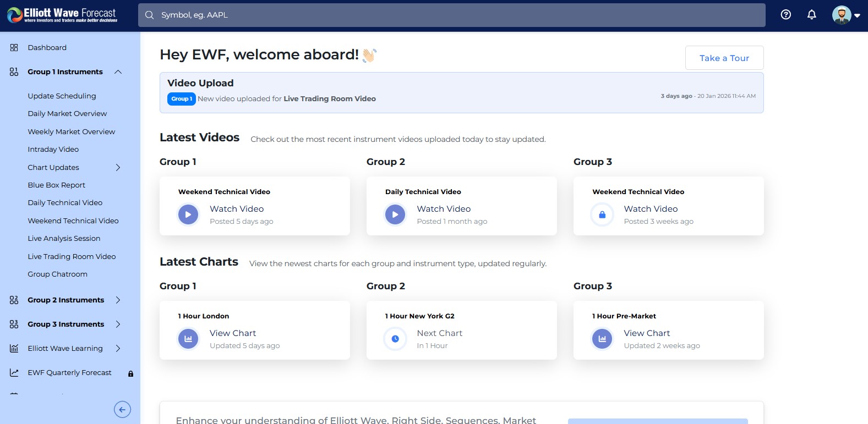Click the Elliott Wave Forecast logo
Screen dimensions: 868x424
[x=62, y=15]
